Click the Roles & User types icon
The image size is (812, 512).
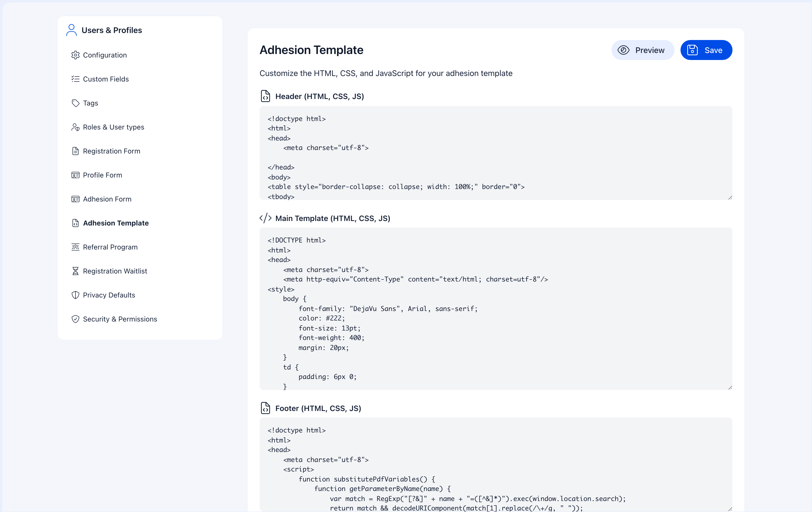click(x=75, y=127)
